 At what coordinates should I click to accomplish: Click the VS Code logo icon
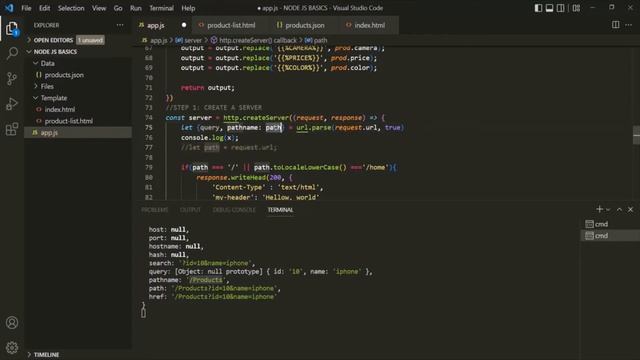(9, 8)
